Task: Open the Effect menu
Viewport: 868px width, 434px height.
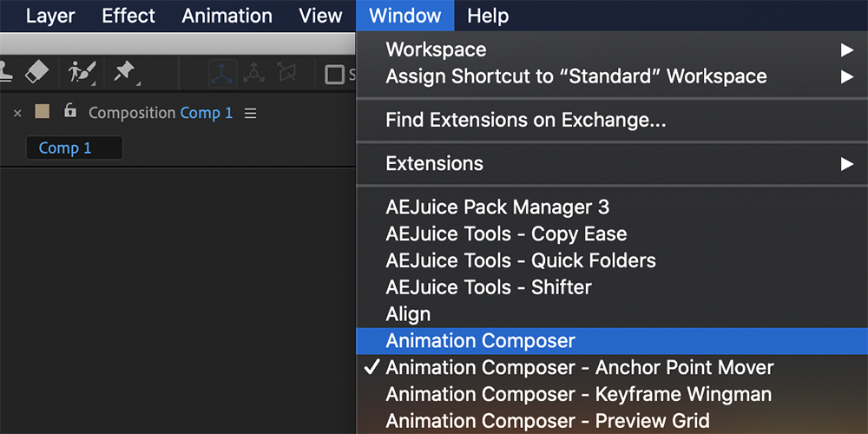Action: 128,16
